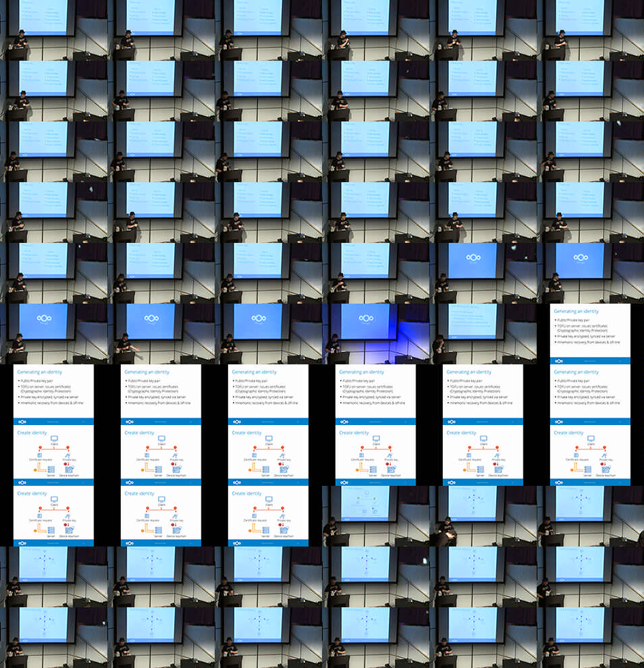This screenshot has height=668, width=644.
Task: Select the thumbnail with blue stage lighting
Action: tap(375, 334)
